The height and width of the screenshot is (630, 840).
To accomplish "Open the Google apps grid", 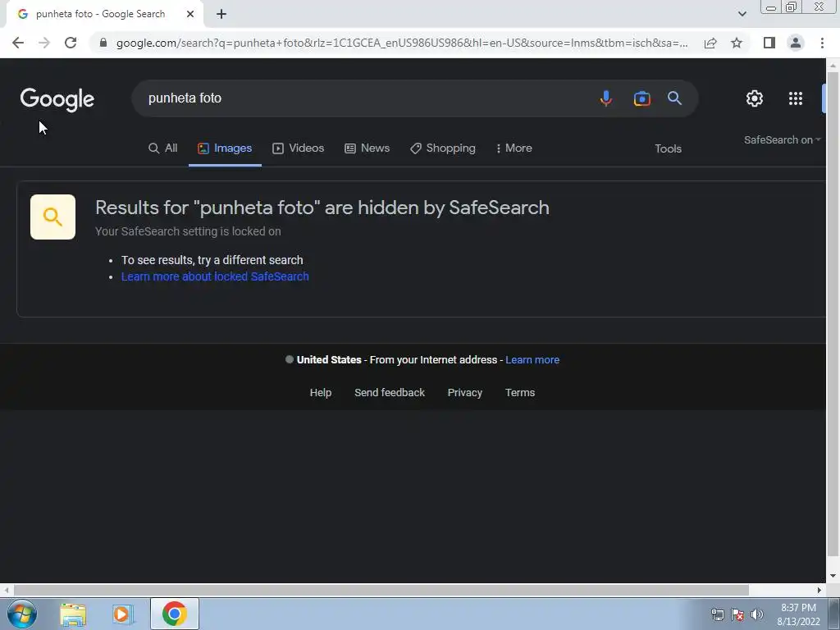I will [x=796, y=98].
